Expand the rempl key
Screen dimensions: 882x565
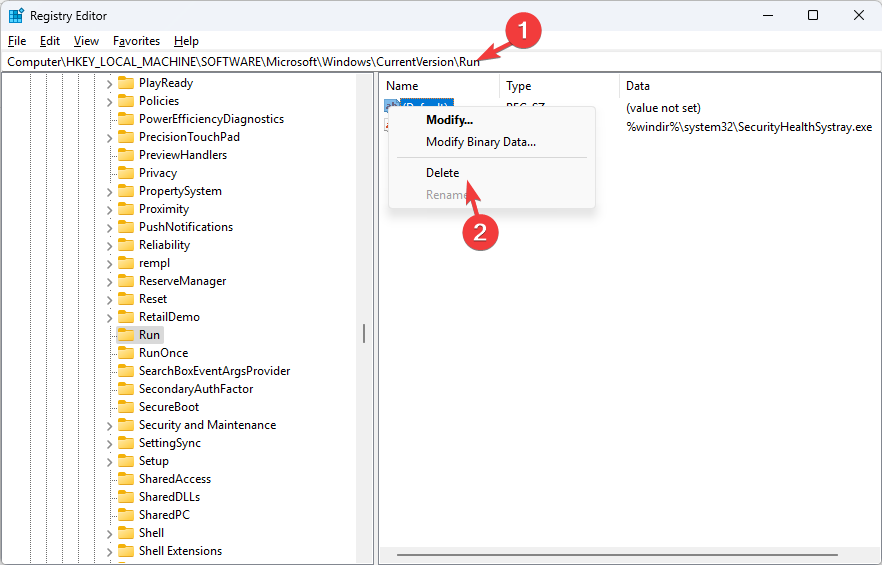tap(109, 264)
